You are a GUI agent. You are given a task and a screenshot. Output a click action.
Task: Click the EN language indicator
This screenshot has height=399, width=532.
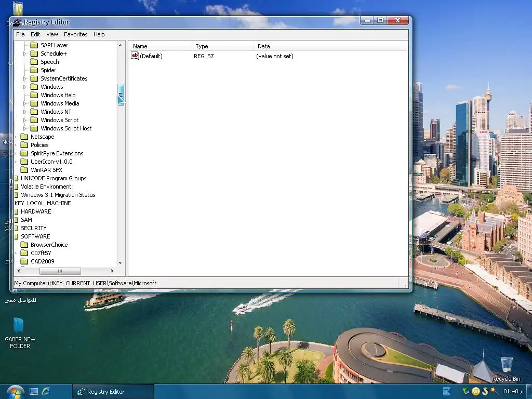click(x=446, y=391)
